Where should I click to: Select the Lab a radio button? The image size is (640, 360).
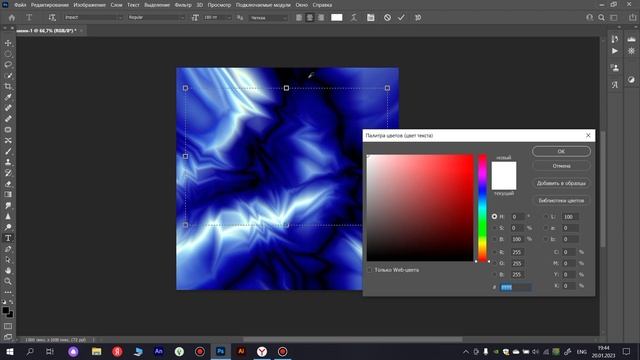coord(546,228)
